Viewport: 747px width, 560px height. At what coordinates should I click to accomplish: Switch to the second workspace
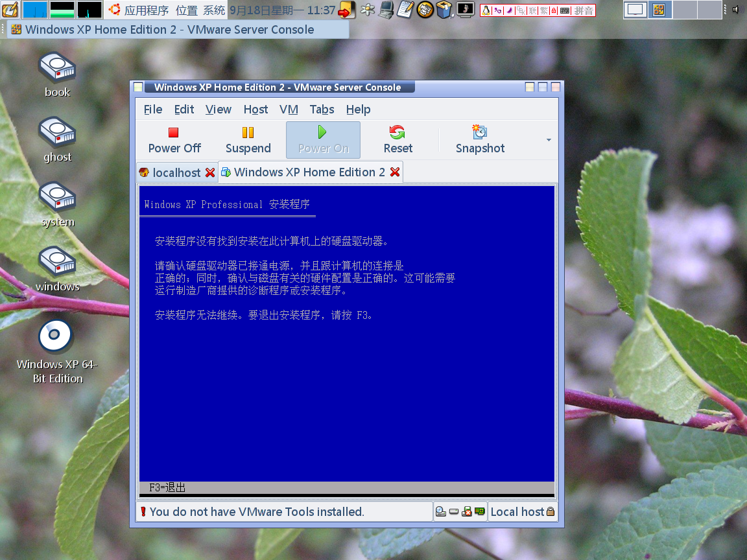(x=660, y=10)
